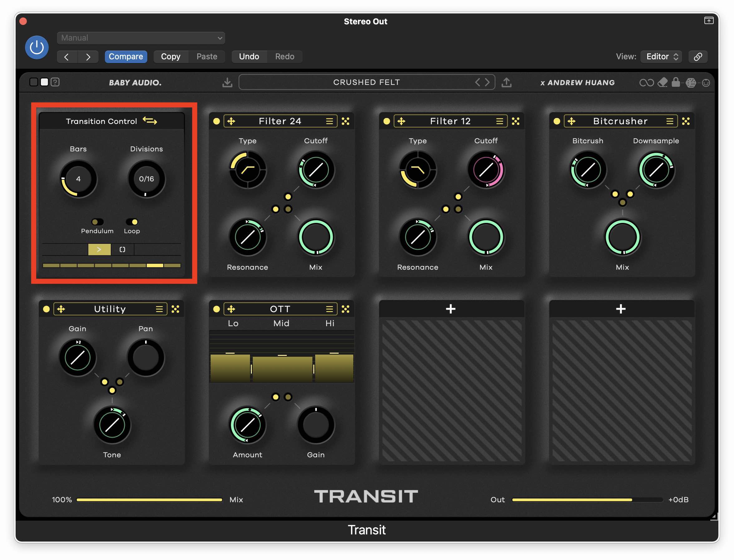
Task: Add effect to first empty slot
Action: 451,309
